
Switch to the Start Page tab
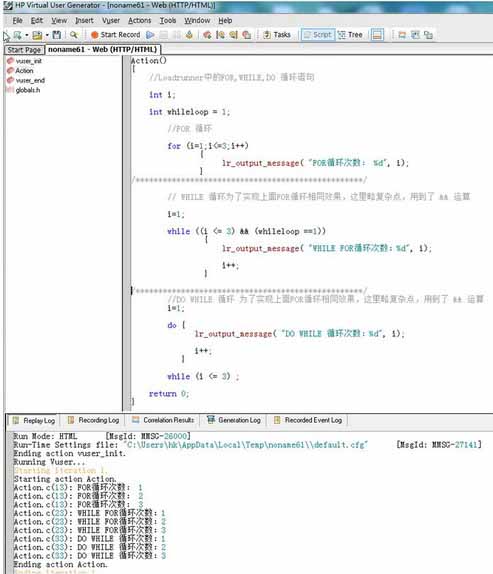(24, 49)
